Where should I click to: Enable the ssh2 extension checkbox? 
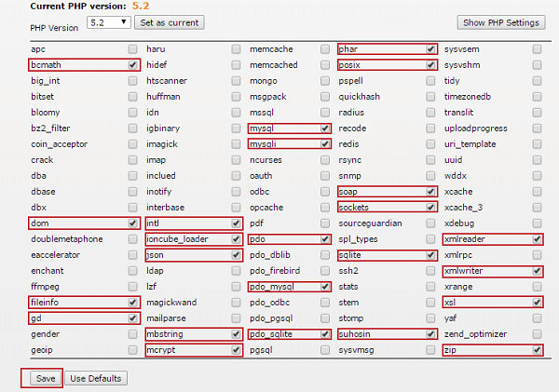point(430,271)
